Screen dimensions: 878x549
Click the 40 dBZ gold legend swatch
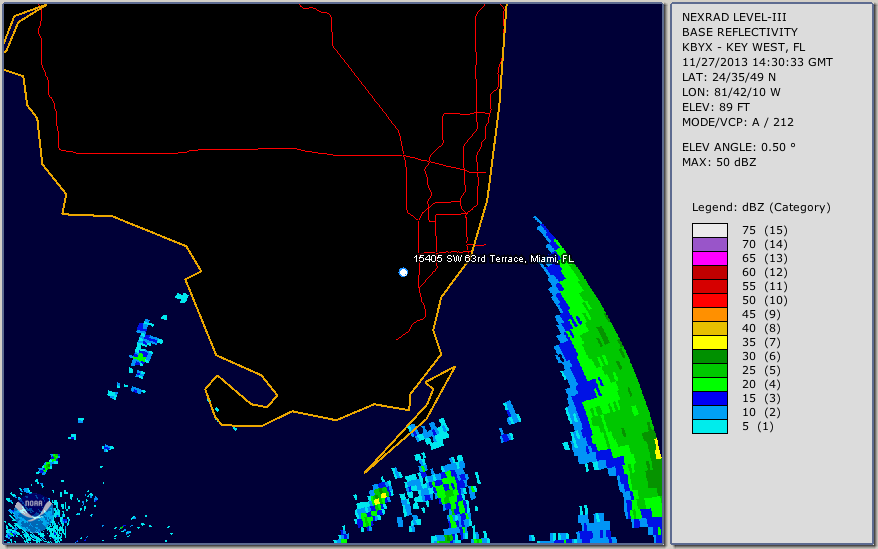(709, 328)
